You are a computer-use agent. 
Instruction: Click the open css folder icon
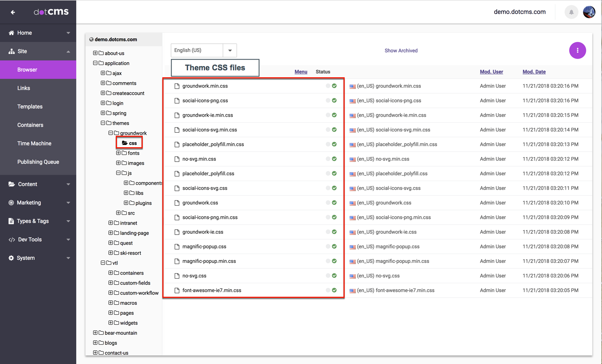pos(125,143)
